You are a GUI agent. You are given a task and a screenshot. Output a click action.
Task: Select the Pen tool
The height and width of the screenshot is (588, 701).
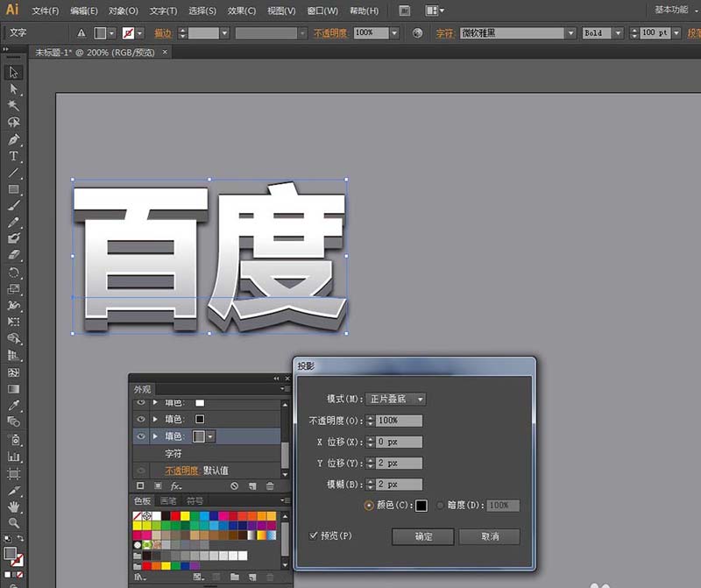[13, 139]
